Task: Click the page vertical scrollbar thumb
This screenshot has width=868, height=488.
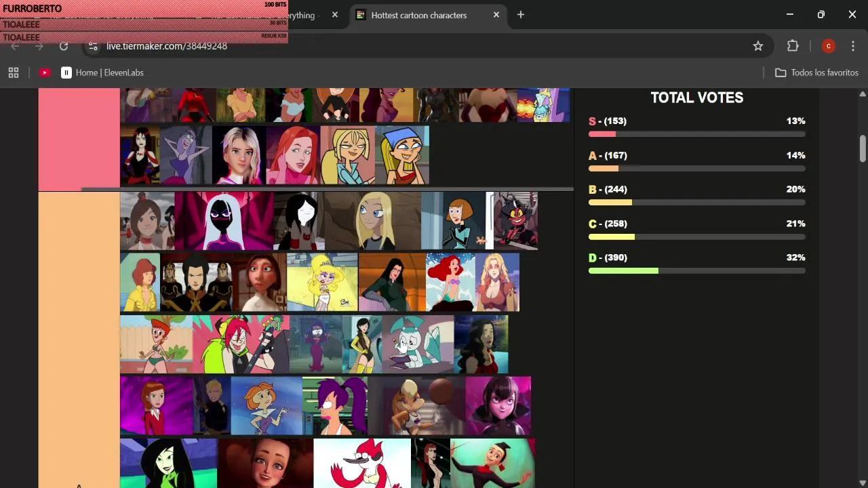Action: [863, 148]
